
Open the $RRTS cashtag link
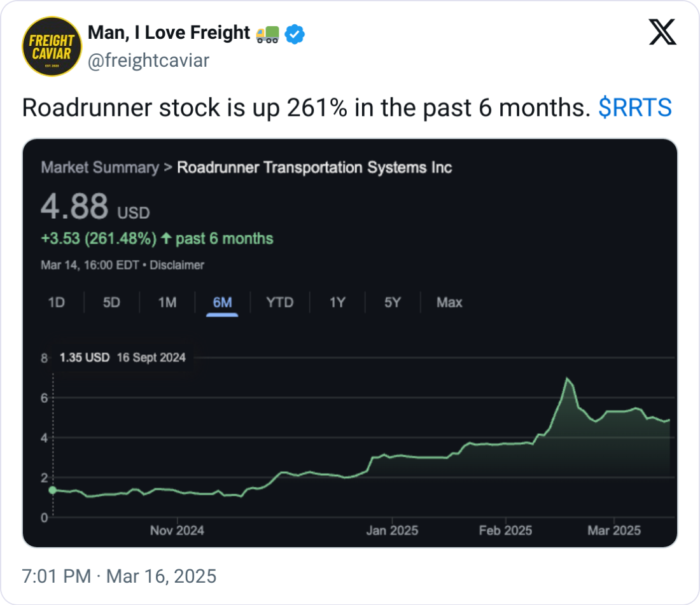635,109
